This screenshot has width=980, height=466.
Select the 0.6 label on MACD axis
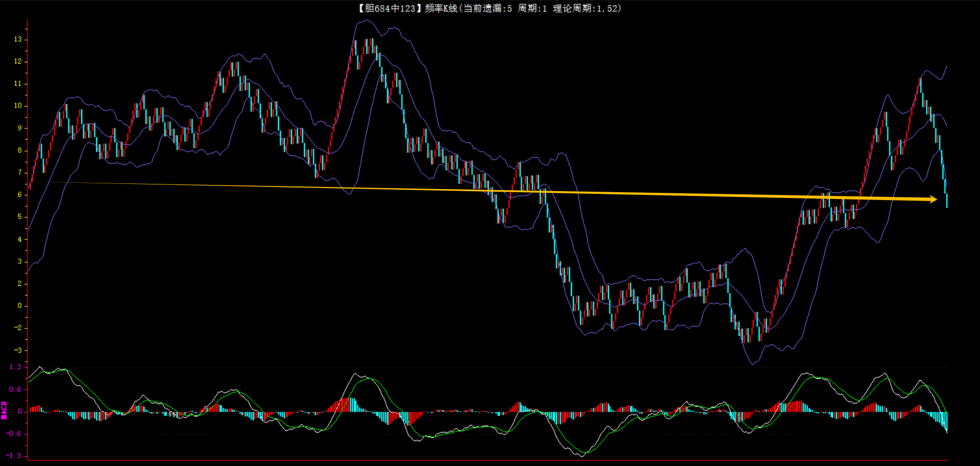click(x=15, y=389)
